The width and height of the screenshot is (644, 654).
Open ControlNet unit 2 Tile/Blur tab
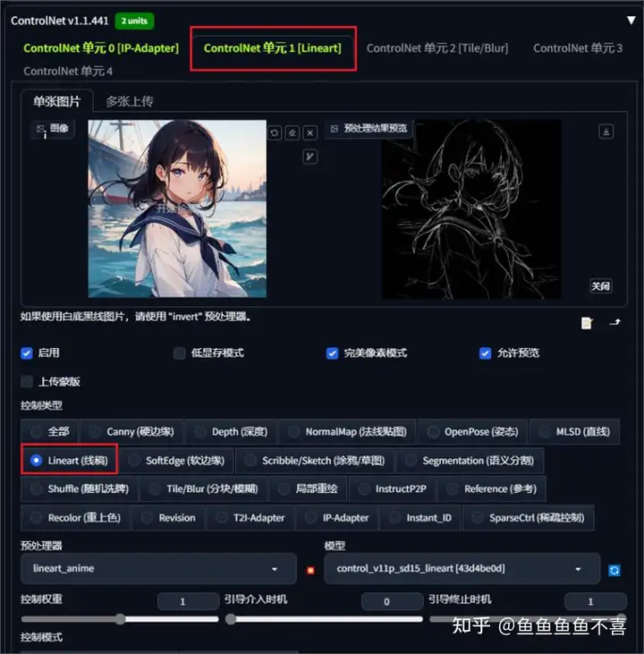click(x=437, y=48)
